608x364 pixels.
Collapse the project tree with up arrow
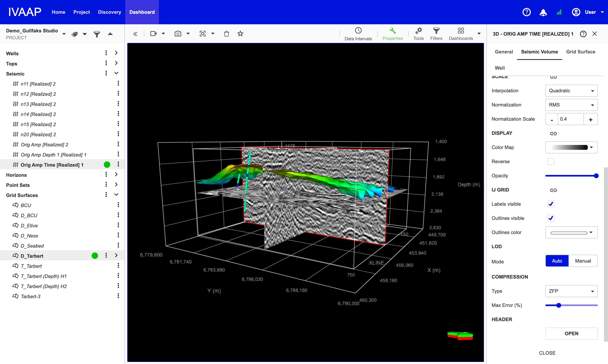click(x=110, y=34)
